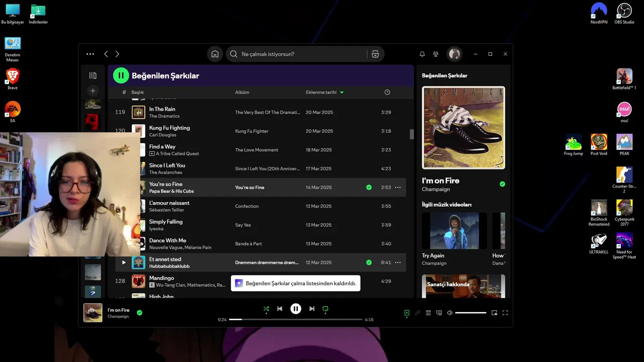644x362 pixels.
Task: Click the now playing thumbnail in player bar
Action: point(93,313)
